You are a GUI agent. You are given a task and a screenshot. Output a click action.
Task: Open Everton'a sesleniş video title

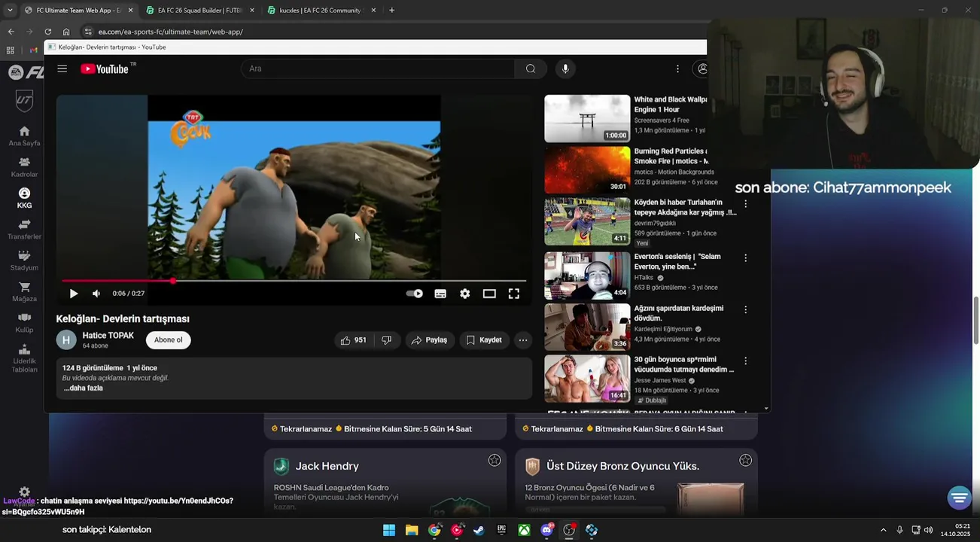pyautogui.click(x=677, y=261)
